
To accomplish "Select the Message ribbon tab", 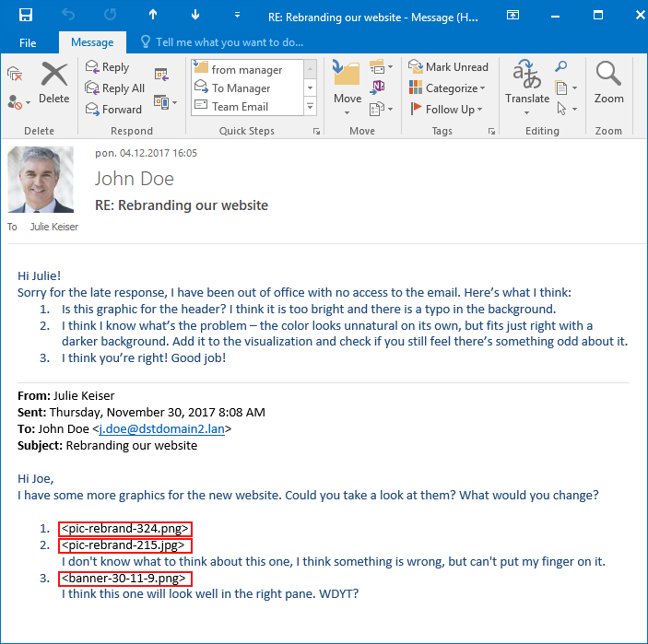I will coord(92,42).
